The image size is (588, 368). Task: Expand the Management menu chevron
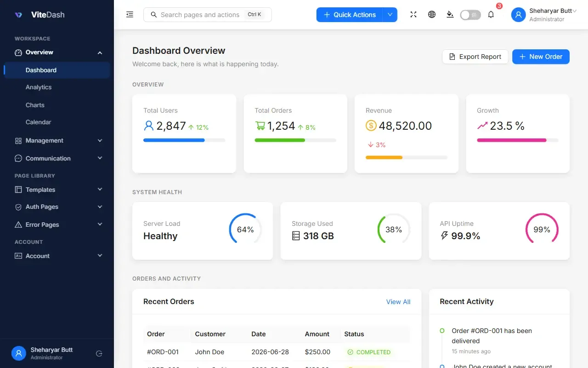point(100,141)
